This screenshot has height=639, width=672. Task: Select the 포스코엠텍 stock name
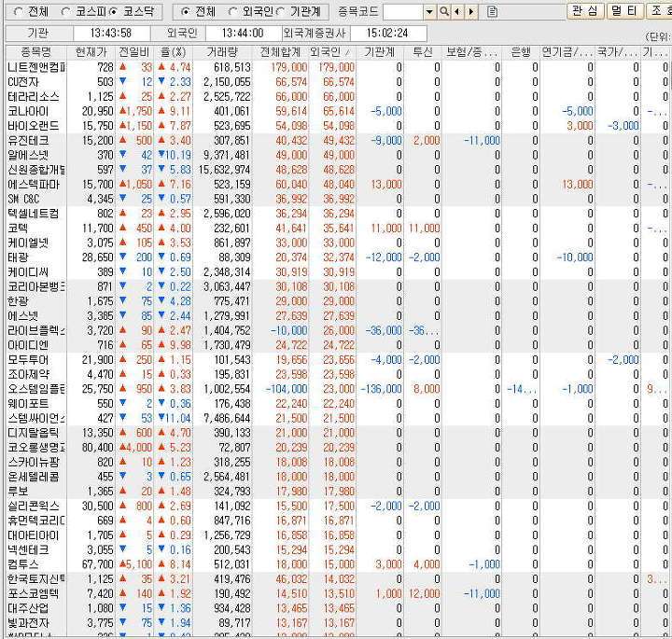(33, 593)
